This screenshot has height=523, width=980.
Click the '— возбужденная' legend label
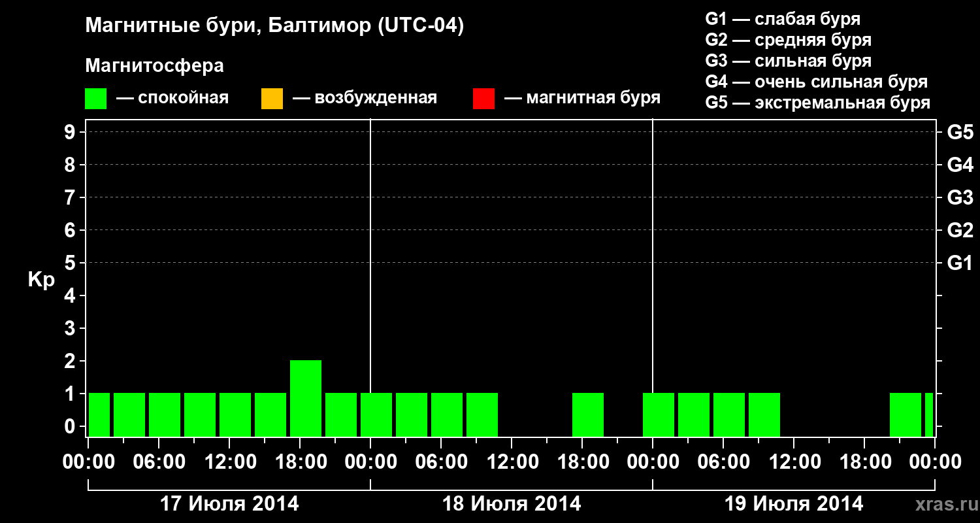coord(365,98)
